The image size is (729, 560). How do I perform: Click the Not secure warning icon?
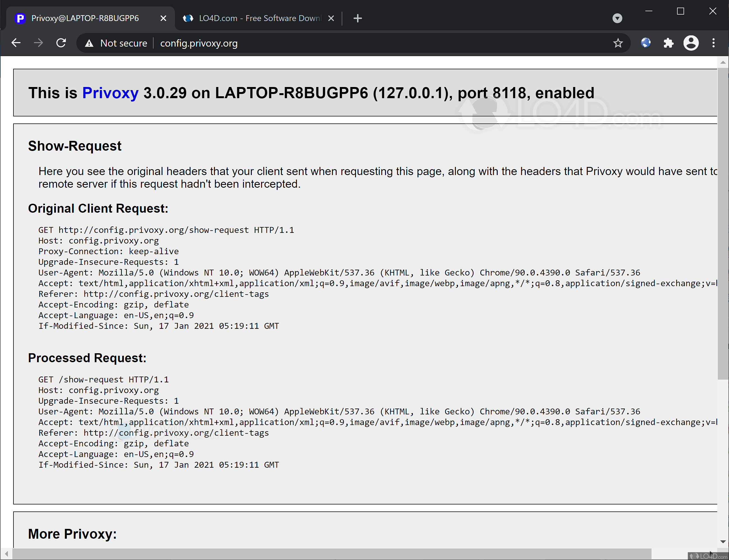[89, 43]
